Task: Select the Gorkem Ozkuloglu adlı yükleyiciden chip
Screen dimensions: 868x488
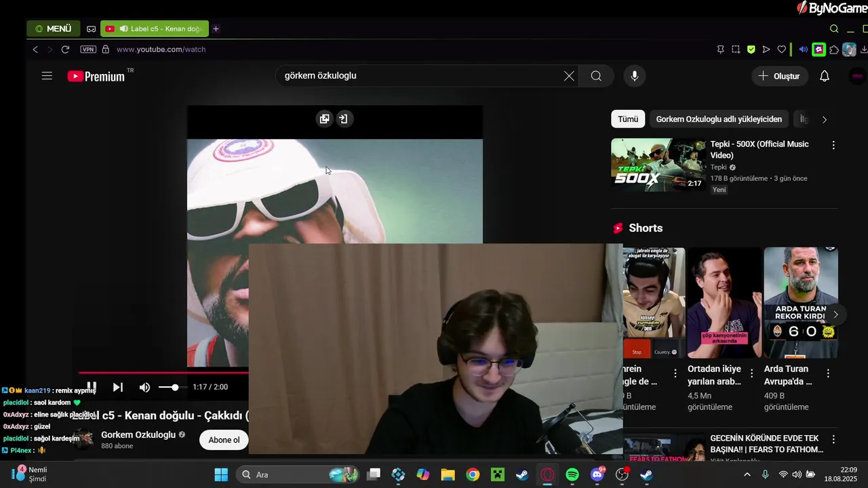Action: 719,119
